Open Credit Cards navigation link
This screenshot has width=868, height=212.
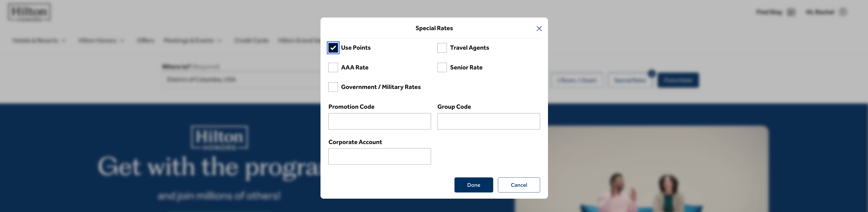pos(251,41)
